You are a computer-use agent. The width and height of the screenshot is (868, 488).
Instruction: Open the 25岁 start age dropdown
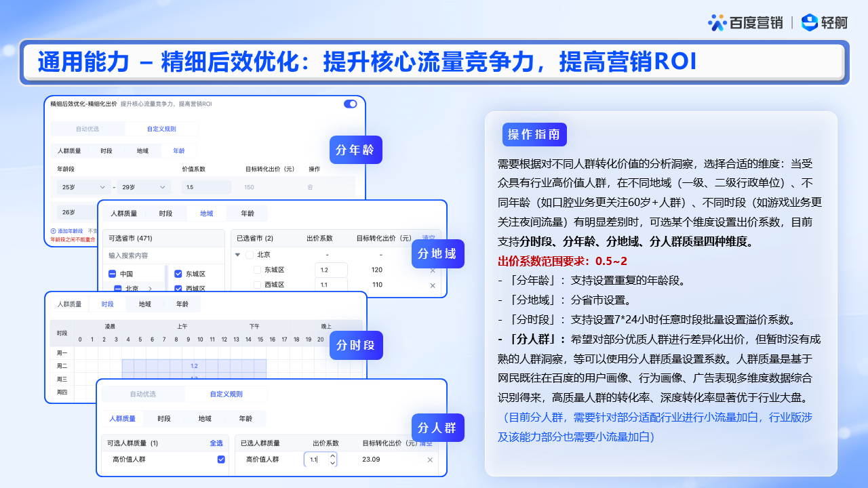[x=83, y=187]
